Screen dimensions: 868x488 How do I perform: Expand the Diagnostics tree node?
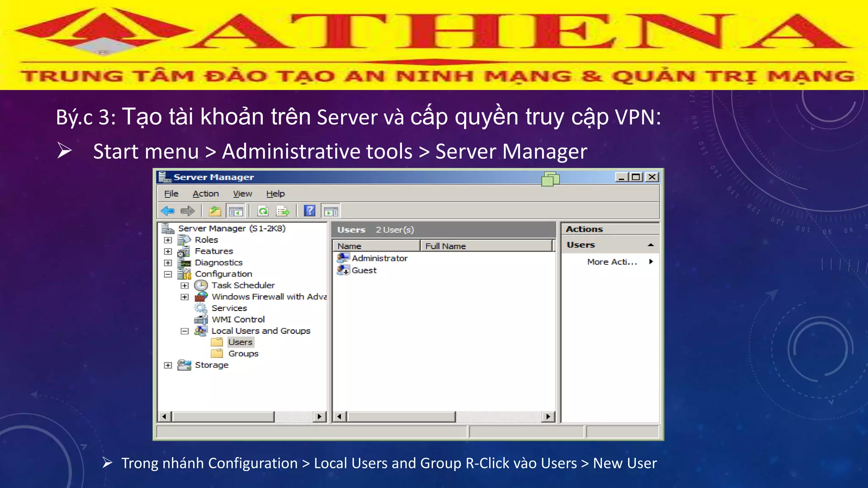(168, 263)
